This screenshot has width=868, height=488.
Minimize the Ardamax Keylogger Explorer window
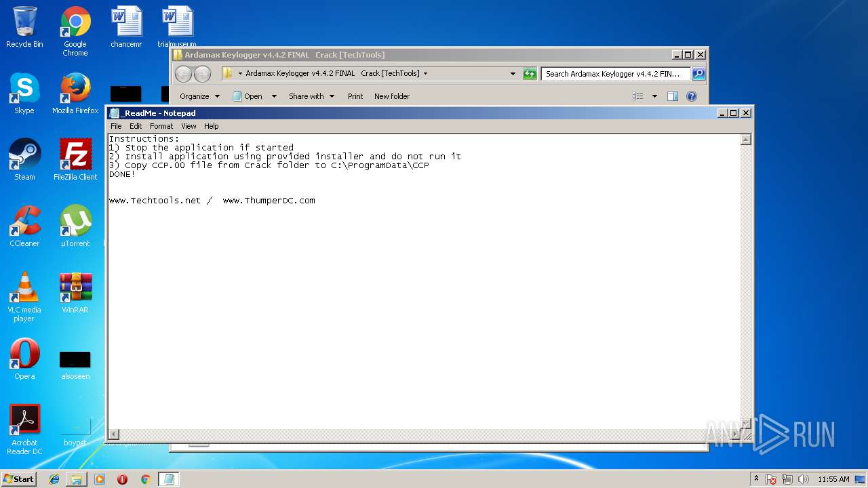pos(677,55)
